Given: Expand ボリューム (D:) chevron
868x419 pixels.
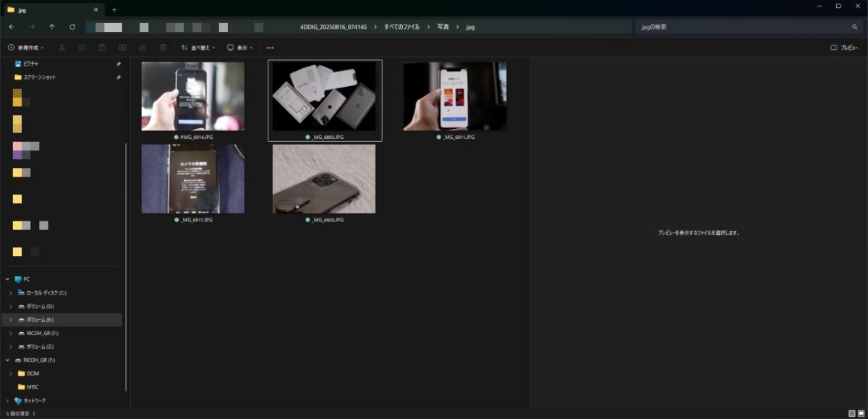Looking at the screenshot, I should pyautogui.click(x=10, y=306).
